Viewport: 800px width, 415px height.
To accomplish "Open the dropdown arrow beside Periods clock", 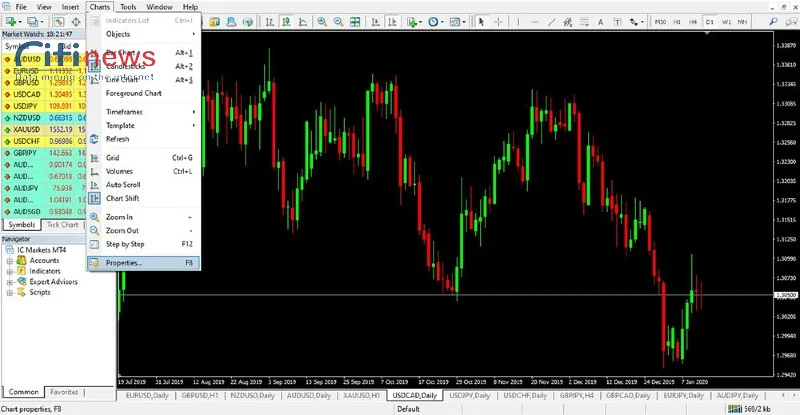I will (x=441, y=22).
